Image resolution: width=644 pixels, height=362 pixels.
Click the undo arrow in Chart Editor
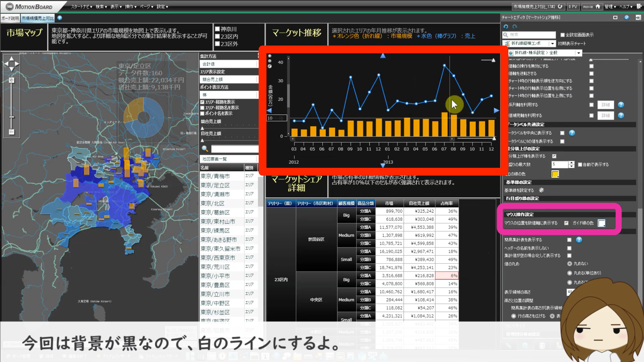pyautogui.click(x=506, y=26)
